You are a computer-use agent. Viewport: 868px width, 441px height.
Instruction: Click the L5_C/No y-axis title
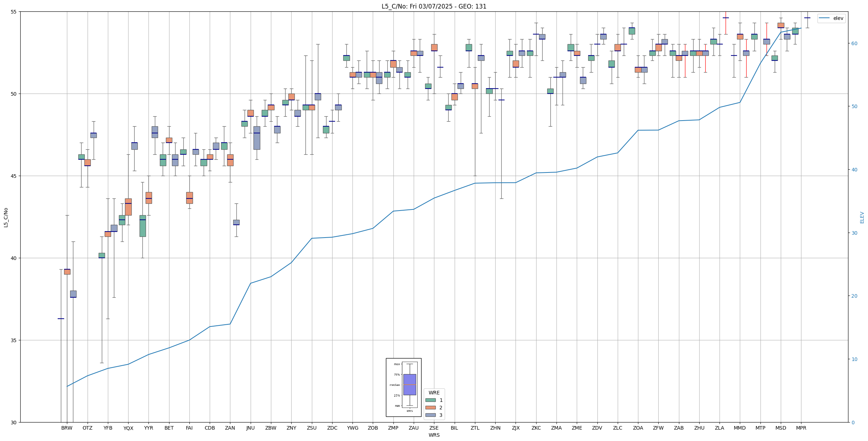pos(6,217)
